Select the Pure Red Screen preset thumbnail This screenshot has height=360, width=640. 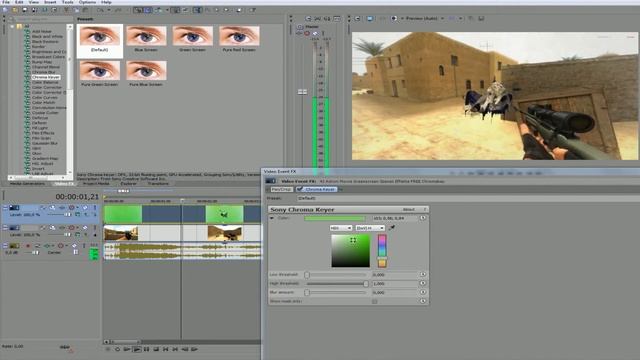click(x=239, y=39)
